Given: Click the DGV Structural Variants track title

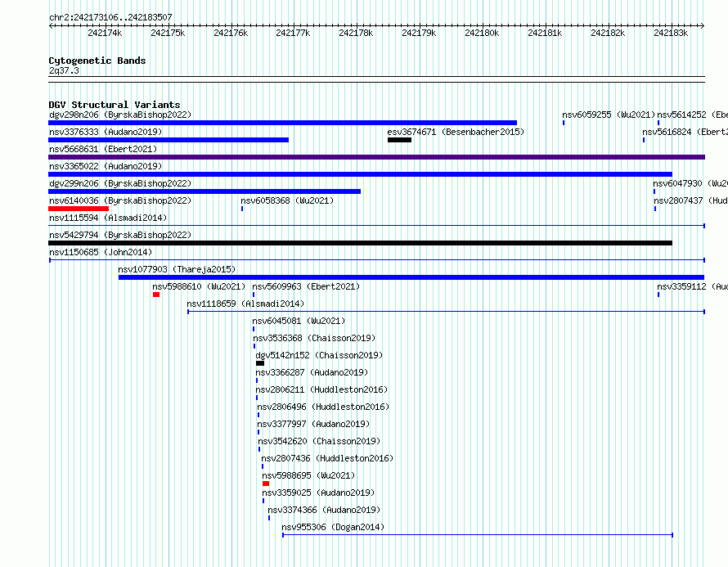Looking at the screenshot, I should click(115, 105).
